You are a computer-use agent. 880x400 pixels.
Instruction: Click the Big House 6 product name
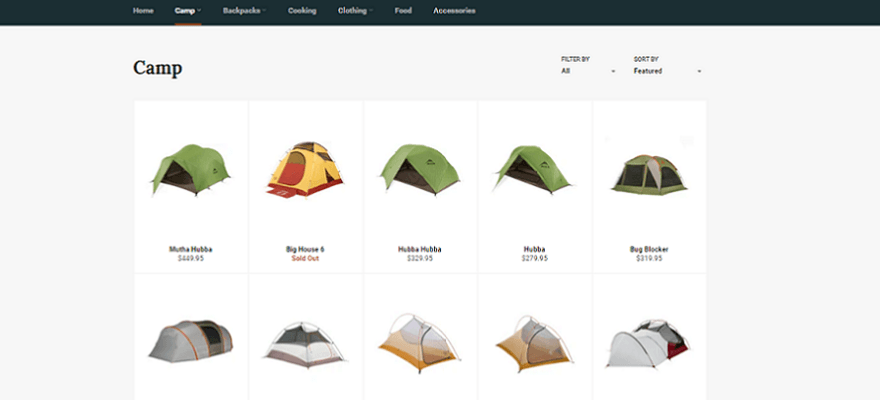[x=305, y=249]
